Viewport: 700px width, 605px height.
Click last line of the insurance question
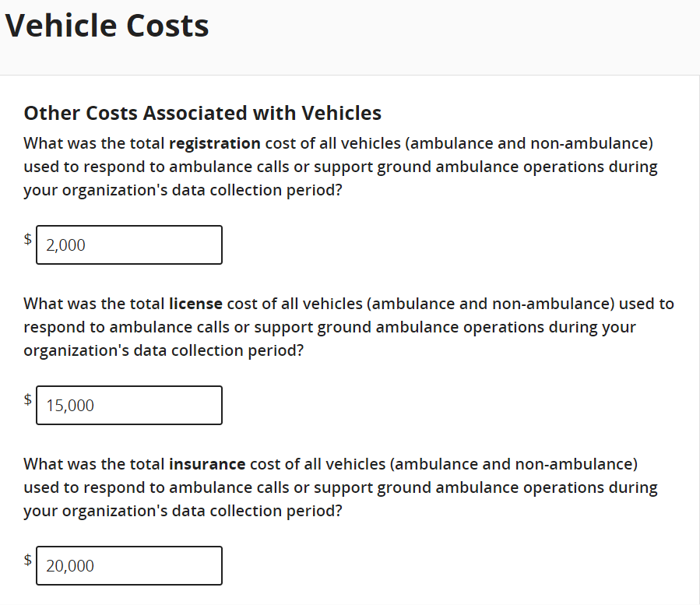tap(182, 511)
